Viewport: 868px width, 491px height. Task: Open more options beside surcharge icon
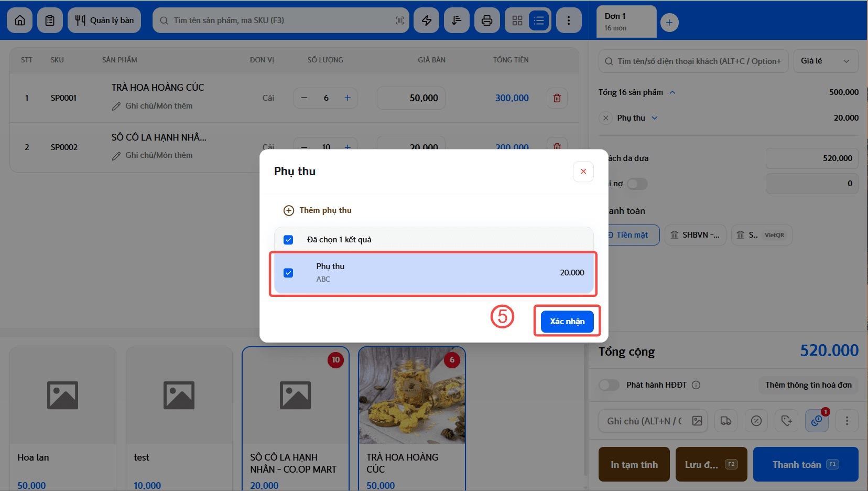pos(847,421)
